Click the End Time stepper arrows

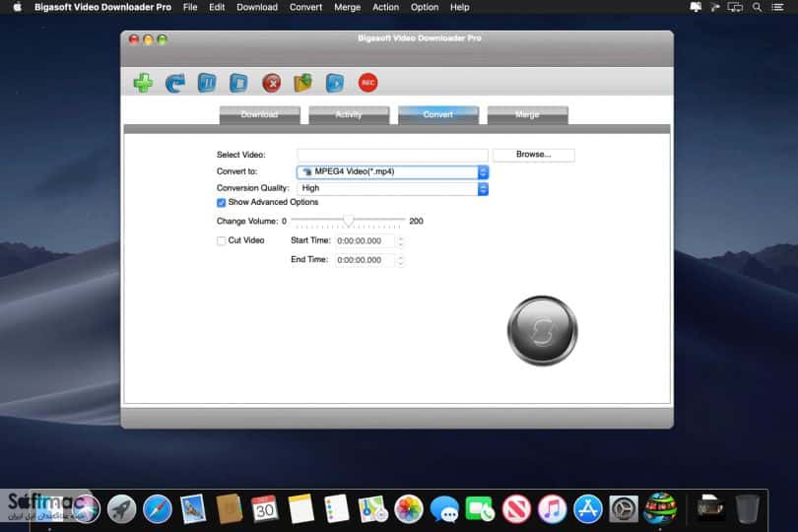[x=401, y=260]
